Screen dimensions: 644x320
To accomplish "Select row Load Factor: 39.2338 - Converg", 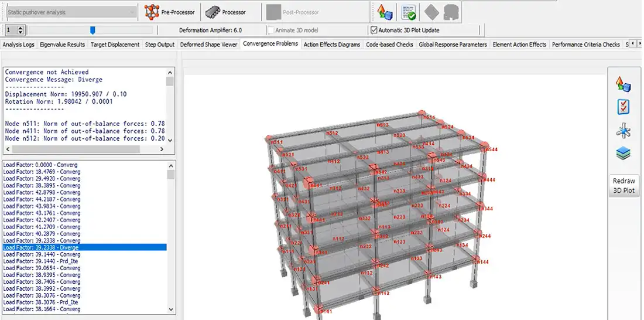I will 84,241.
